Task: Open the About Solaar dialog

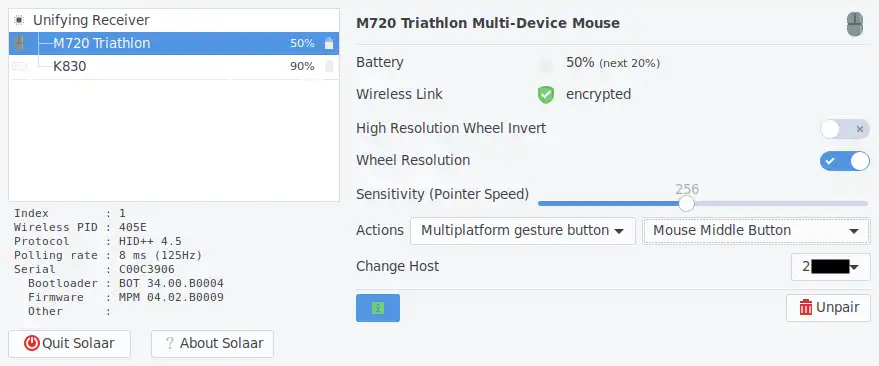Action: (x=212, y=344)
